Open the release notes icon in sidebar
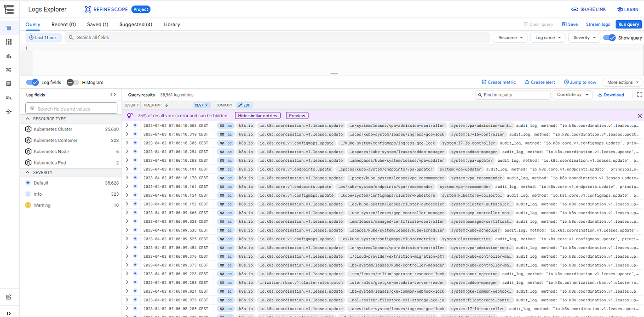644x317 pixels. tap(9, 297)
